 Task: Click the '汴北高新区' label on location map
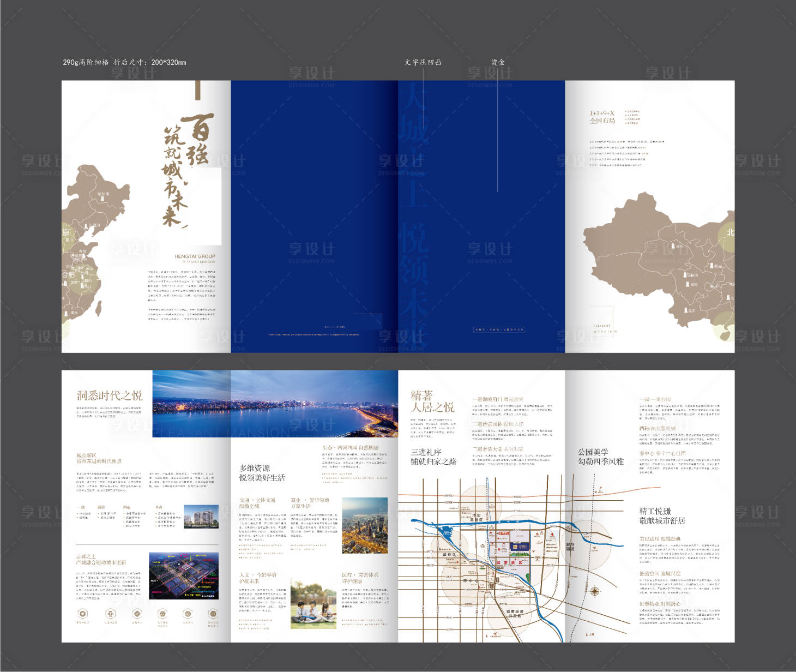pyautogui.click(x=477, y=518)
